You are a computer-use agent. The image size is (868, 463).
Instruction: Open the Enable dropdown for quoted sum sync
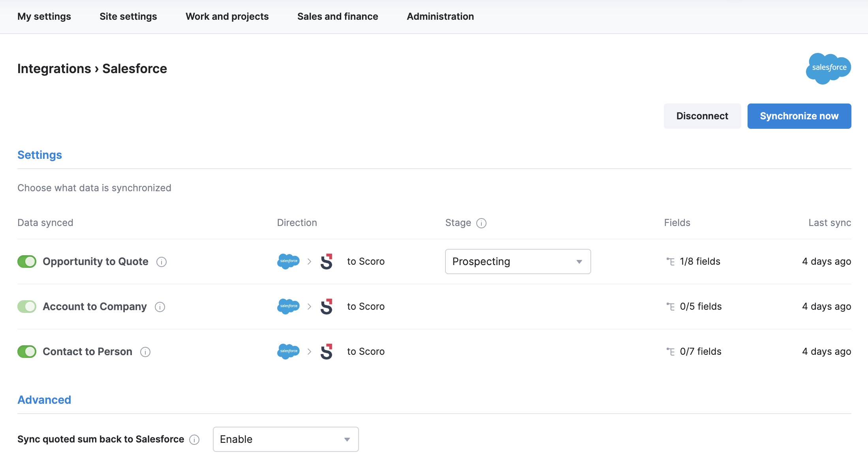coord(286,439)
